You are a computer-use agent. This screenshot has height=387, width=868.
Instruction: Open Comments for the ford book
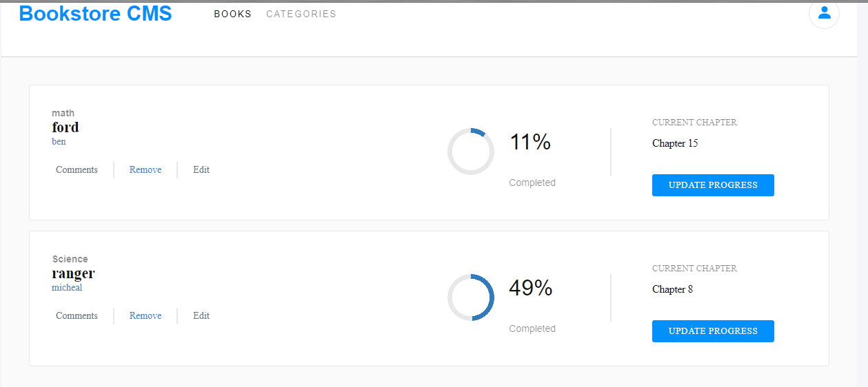click(77, 170)
